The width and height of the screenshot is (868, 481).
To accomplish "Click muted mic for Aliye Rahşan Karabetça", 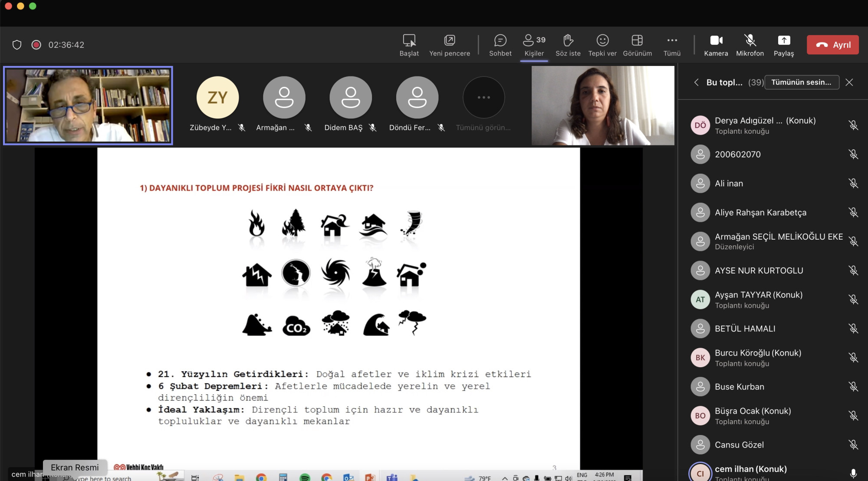I will tap(853, 213).
